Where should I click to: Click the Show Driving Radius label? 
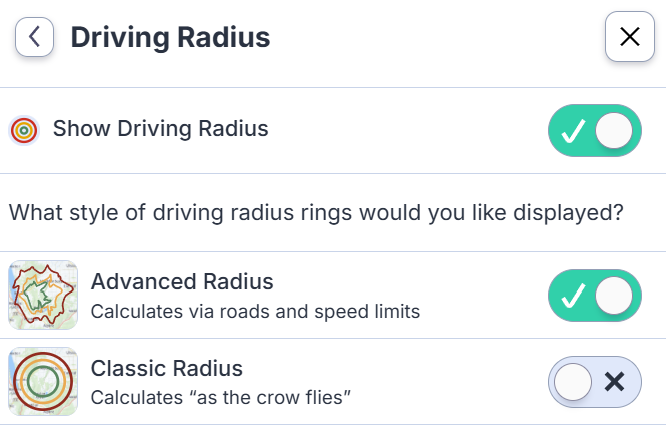pos(161,129)
